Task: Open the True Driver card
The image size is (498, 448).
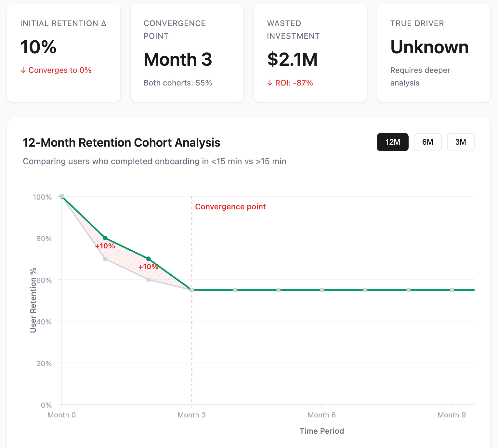Action: point(434,53)
